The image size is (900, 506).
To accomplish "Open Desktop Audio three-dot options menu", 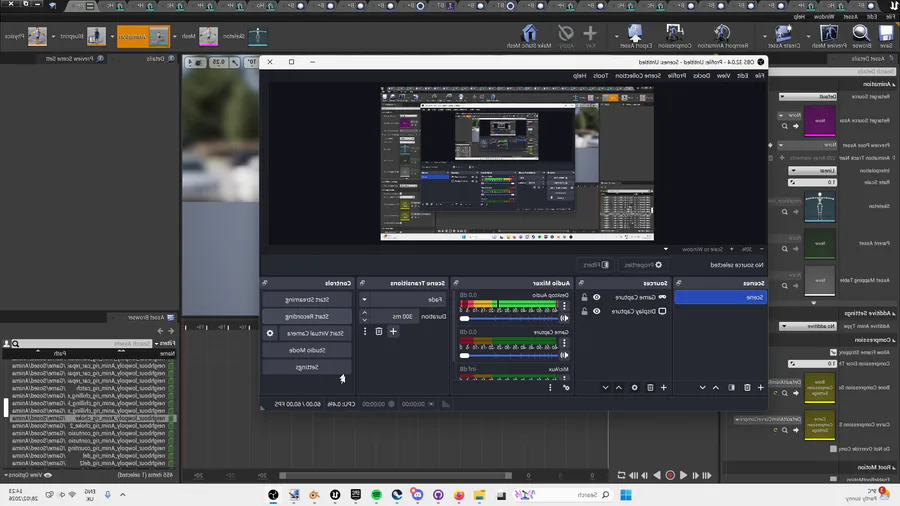I will 564,306.
